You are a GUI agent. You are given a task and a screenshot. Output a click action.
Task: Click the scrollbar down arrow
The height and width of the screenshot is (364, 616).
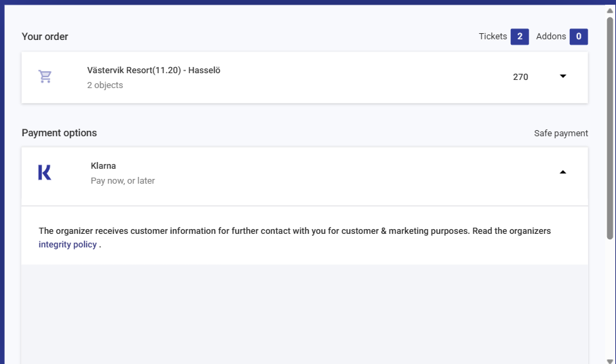(x=610, y=361)
